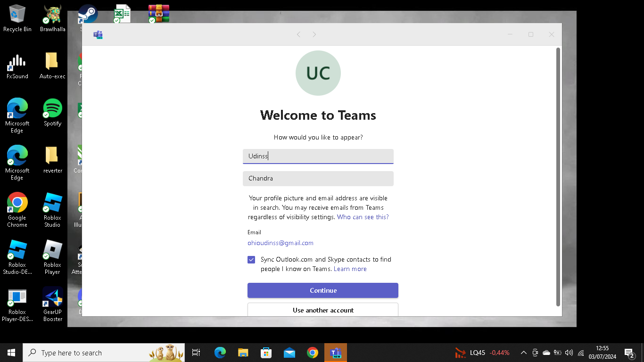Open the 'Who can see this?' link

tap(363, 217)
